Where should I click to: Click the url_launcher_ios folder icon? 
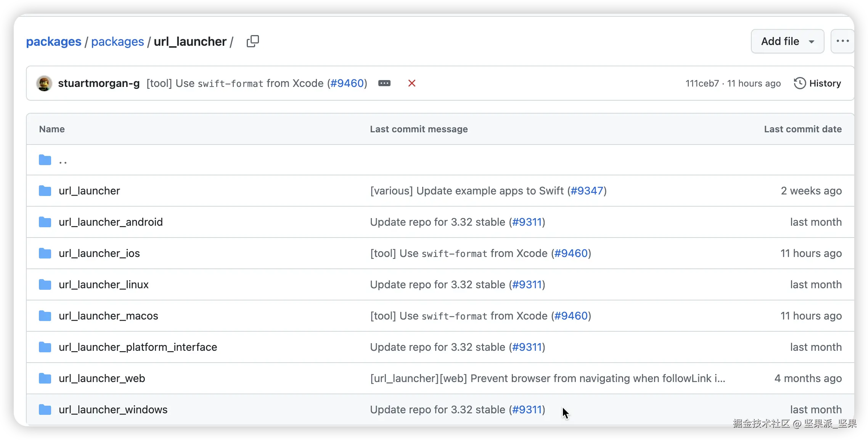[x=45, y=253]
